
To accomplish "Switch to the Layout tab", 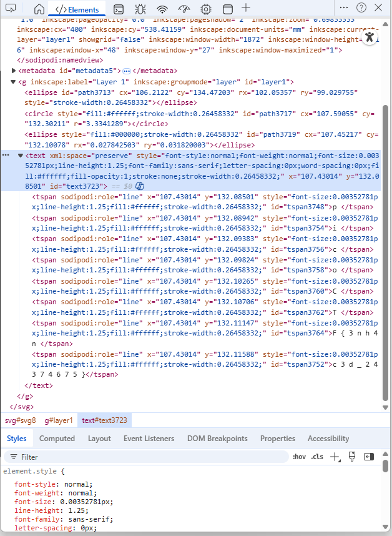I will pos(99,439).
